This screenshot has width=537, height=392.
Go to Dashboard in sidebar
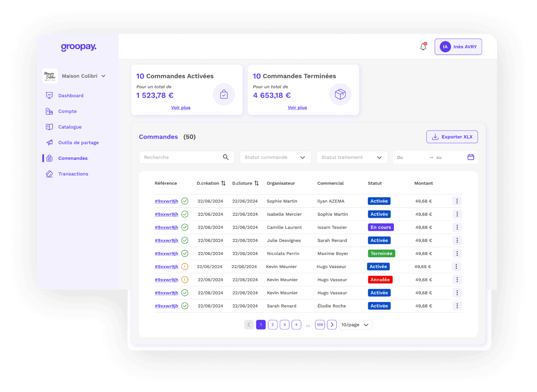tap(71, 96)
